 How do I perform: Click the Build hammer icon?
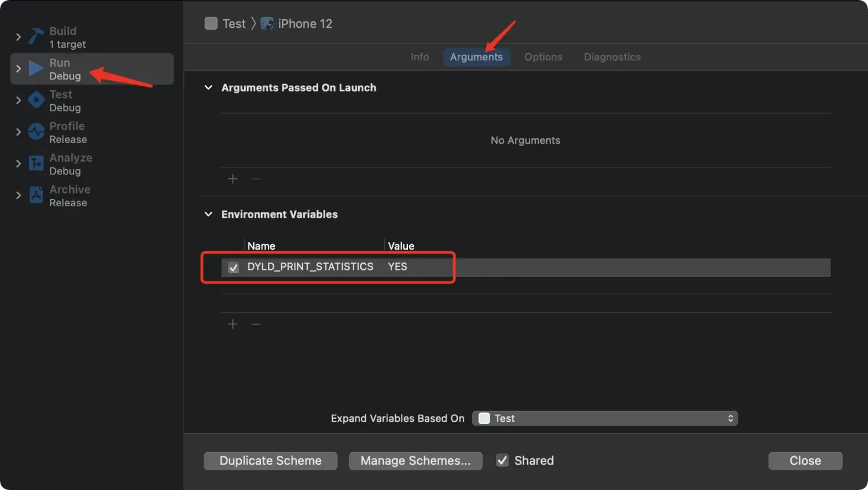point(36,37)
